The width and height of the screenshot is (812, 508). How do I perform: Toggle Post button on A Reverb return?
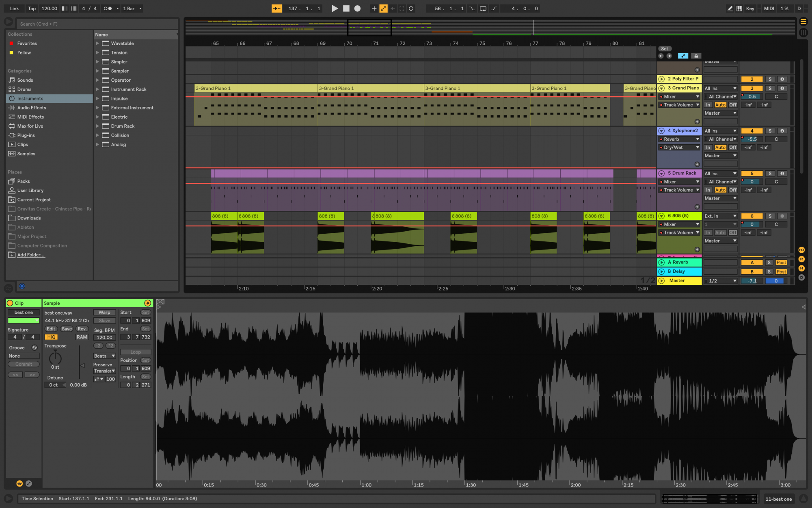click(781, 263)
